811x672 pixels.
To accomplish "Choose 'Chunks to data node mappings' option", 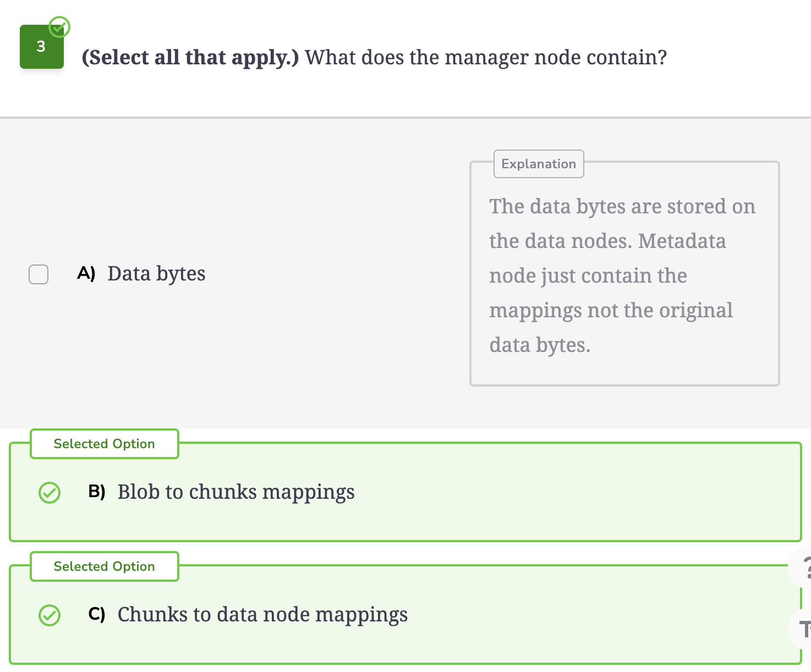I will (x=262, y=614).
